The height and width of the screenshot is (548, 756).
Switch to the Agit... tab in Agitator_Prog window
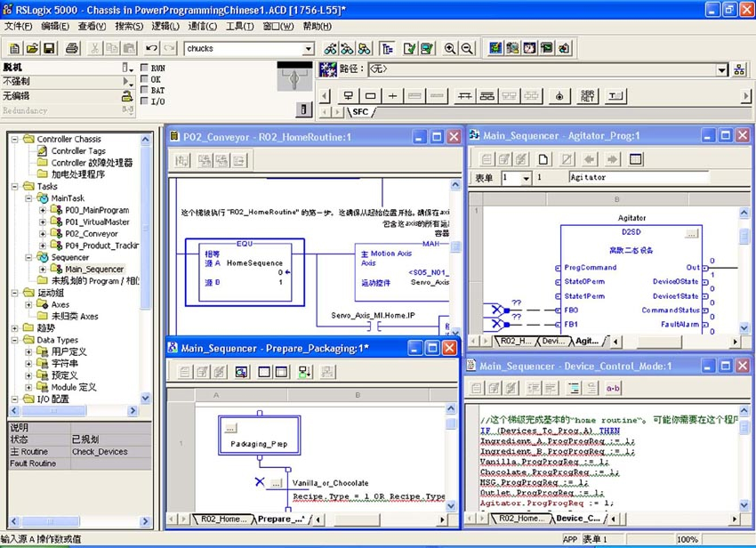(x=587, y=341)
